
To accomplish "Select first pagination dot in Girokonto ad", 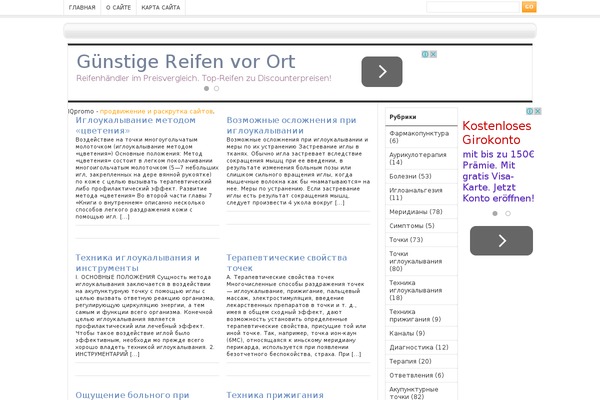I will pyautogui.click(x=495, y=214).
